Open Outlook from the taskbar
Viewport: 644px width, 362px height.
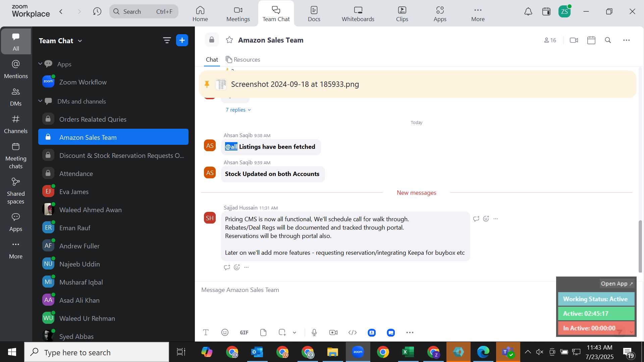click(257, 352)
